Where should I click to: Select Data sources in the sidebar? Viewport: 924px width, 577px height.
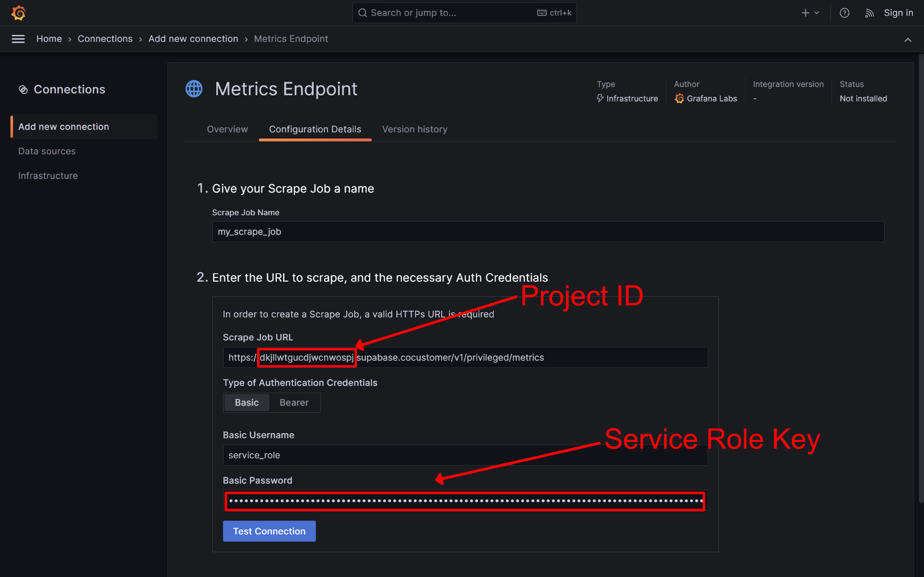[47, 151]
